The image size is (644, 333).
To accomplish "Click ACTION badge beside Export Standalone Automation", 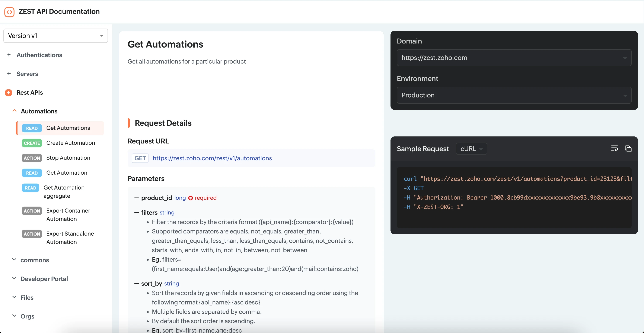I will pyautogui.click(x=32, y=234).
